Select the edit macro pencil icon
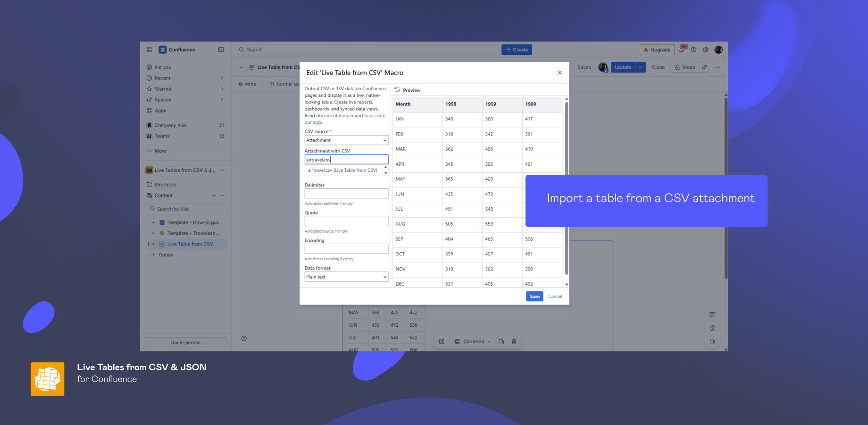This screenshot has width=868, height=425. click(442, 341)
